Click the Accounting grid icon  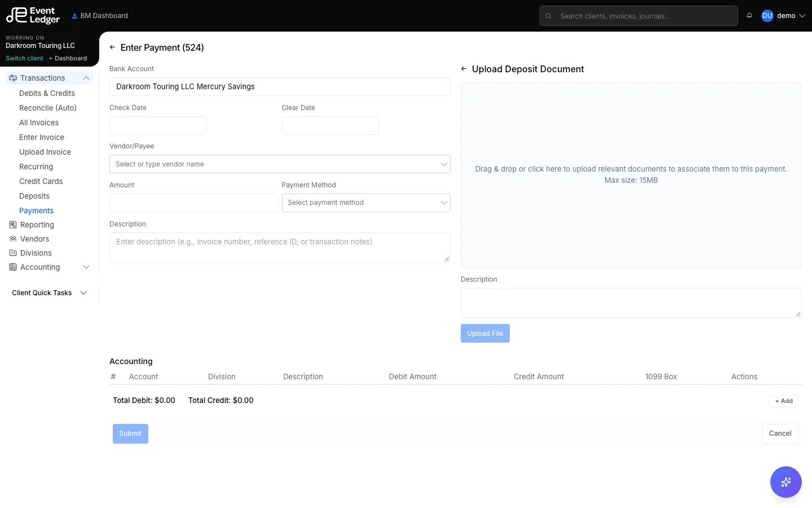pos(13,267)
